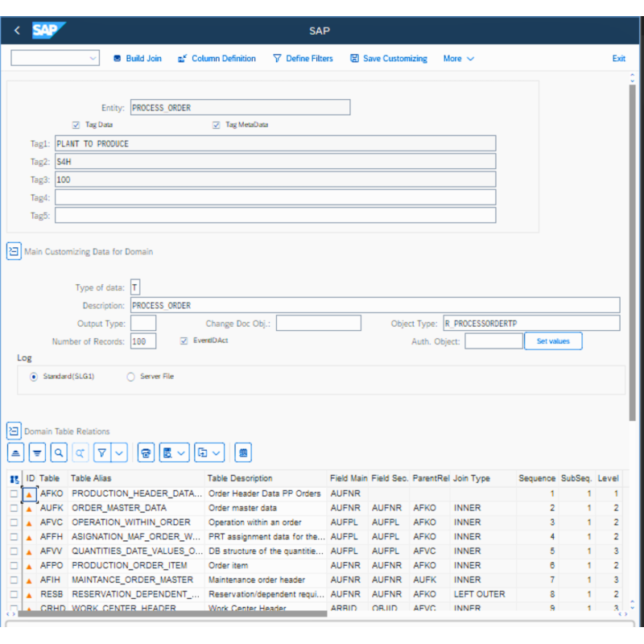Toggle the Tag MetaData checkbox
Image resolution: width=644 pixels, height=644 pixels.
(x=216, y=125)
